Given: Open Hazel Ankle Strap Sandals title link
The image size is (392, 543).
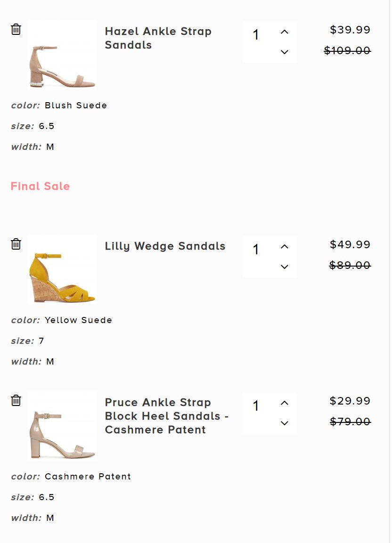Looking at the screenshot, I should tap(158, 38).
